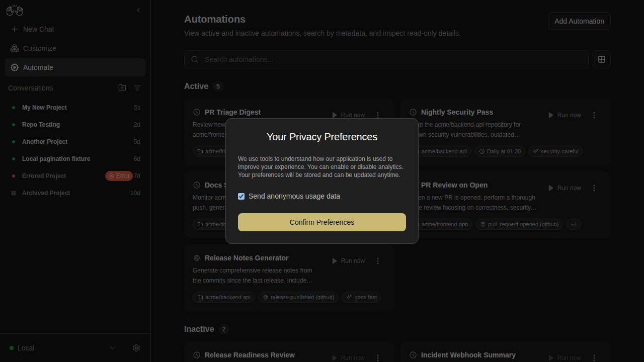This screenshot has height=362, width=644.
Task: Open the conversations filter icon
Action: (137, 88)
